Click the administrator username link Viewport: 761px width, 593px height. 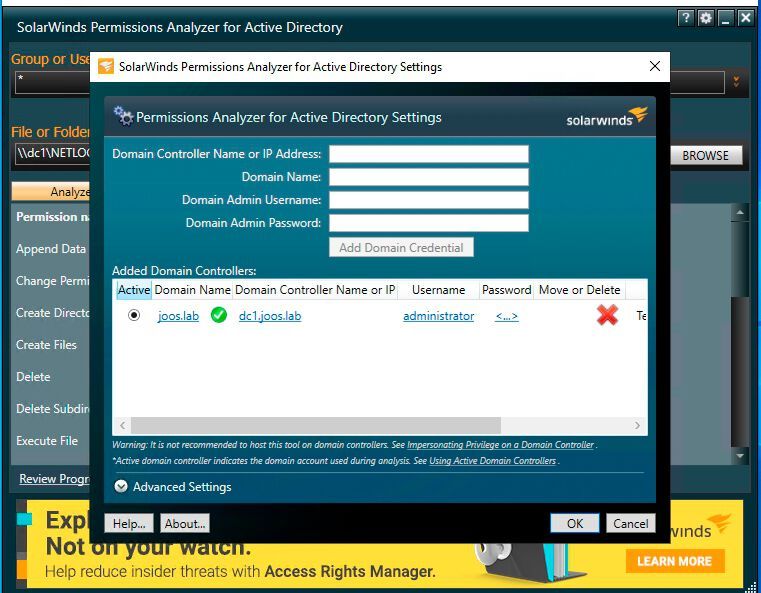click(x=438, y=316)
